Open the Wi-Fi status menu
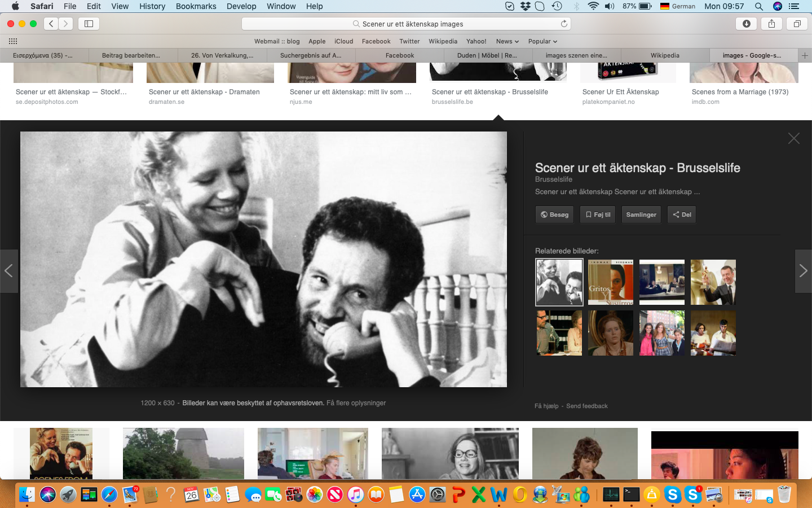 click(x=593, y=6)
